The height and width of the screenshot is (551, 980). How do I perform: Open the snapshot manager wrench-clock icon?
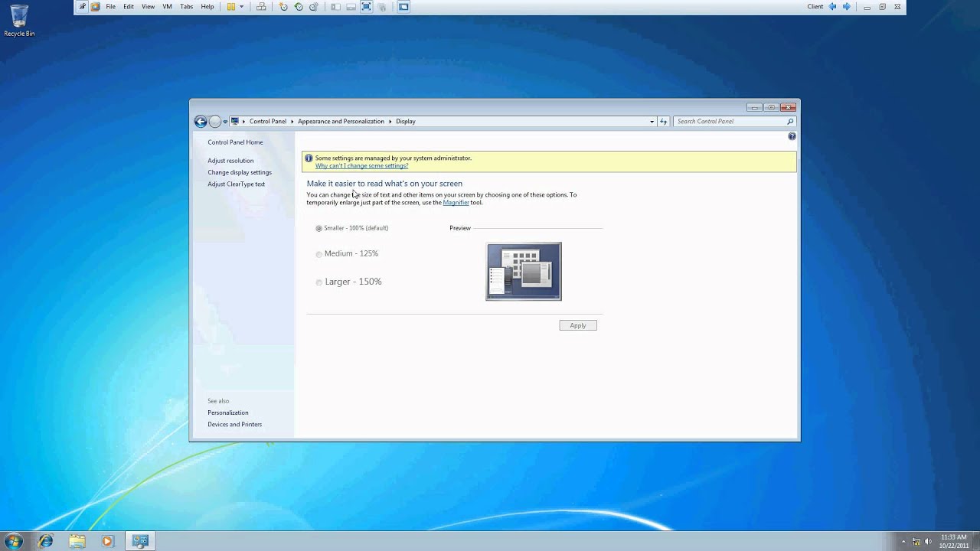pyautogui.click(x=313, y=6)
